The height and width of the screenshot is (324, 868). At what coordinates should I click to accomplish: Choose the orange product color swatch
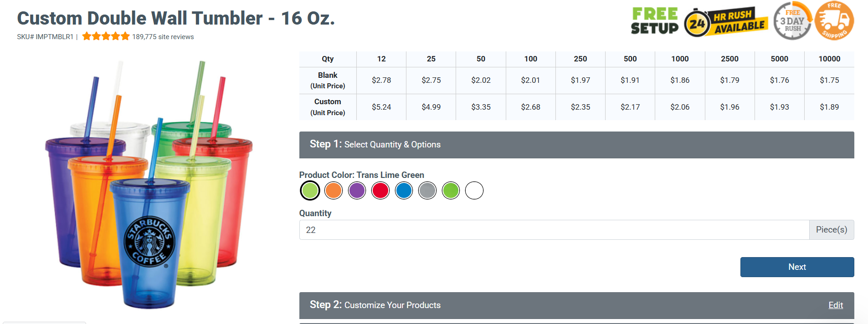tap(334, 190)
